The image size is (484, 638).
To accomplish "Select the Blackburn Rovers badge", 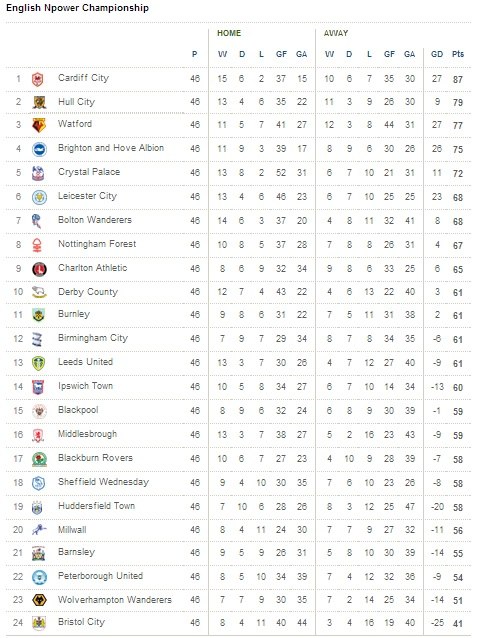I will (x=39, y=459).
